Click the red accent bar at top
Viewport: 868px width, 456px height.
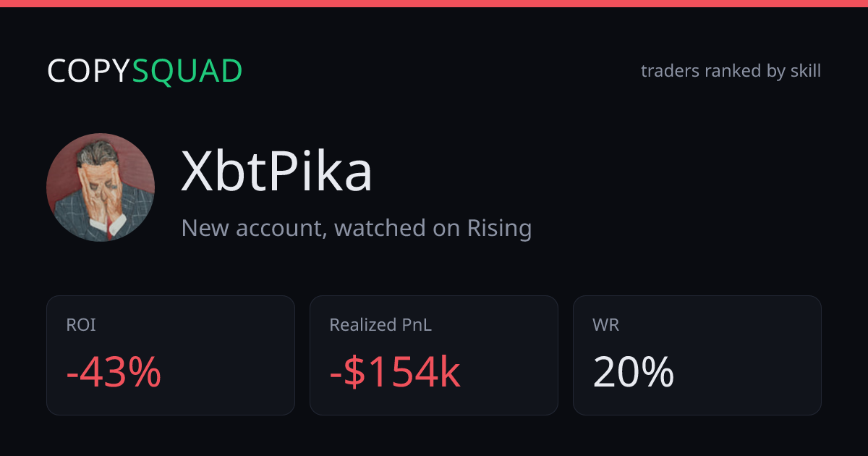pos(434,4)
